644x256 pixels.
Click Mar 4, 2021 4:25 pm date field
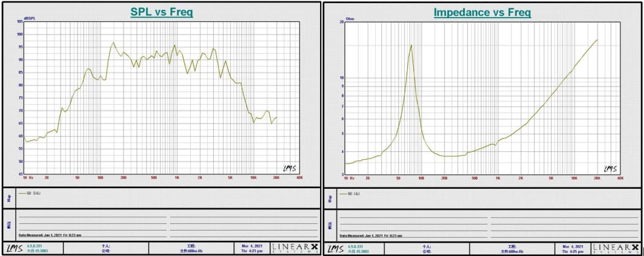point(573,248)
